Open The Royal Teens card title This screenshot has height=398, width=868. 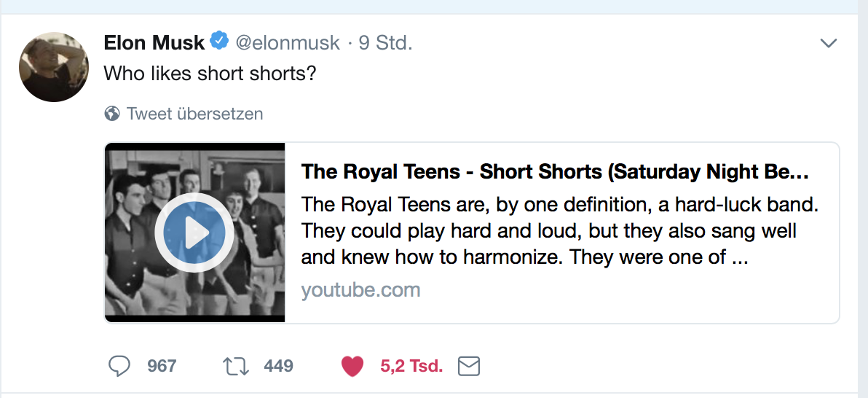coord(555,172)
